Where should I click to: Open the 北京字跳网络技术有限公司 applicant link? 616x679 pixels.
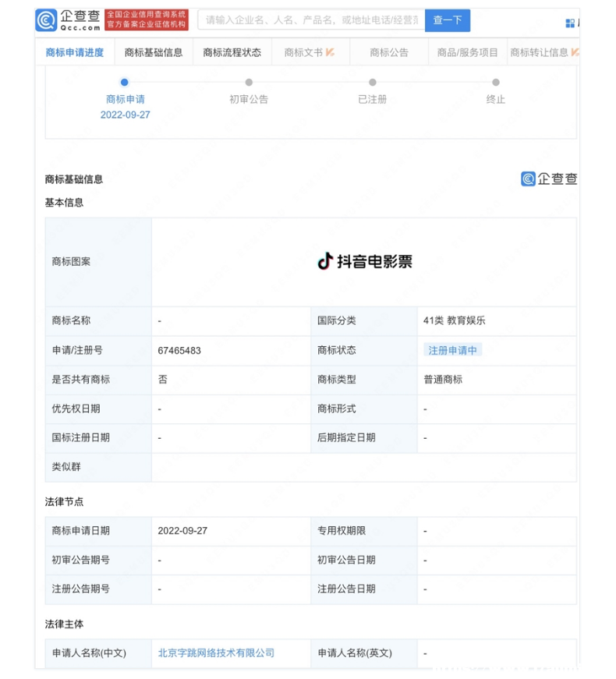click(216, 653)
